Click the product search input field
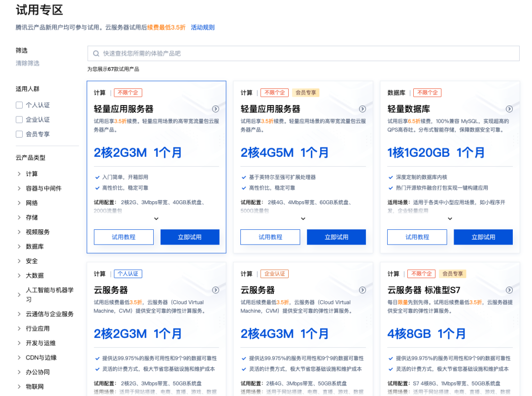 click(305, 53)
